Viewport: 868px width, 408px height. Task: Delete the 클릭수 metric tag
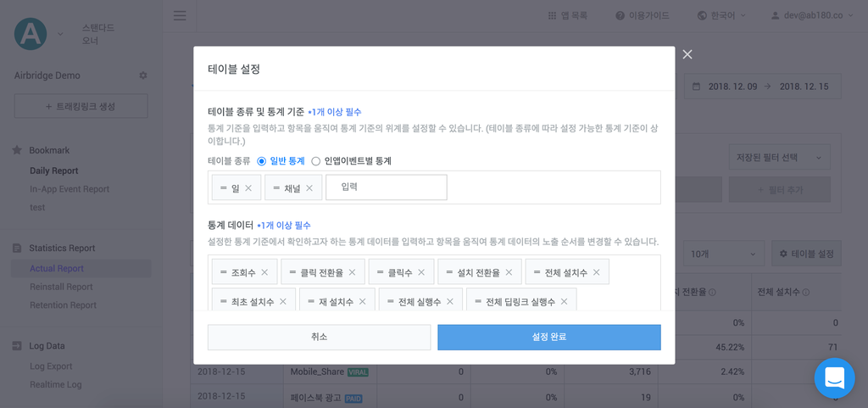(422, 271)
